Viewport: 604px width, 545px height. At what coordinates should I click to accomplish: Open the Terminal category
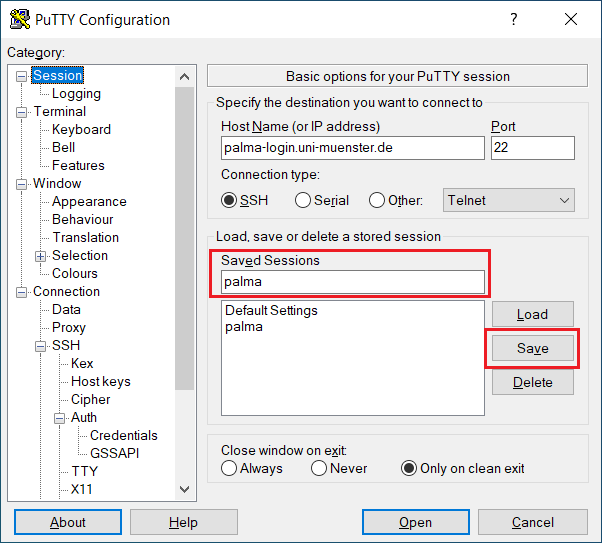coord(60,112)
